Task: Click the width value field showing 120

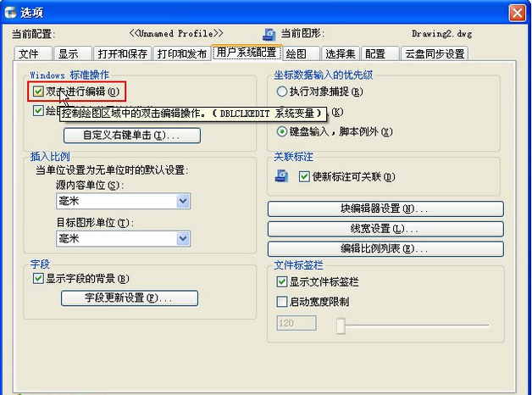Action: (x=296, y=323)
